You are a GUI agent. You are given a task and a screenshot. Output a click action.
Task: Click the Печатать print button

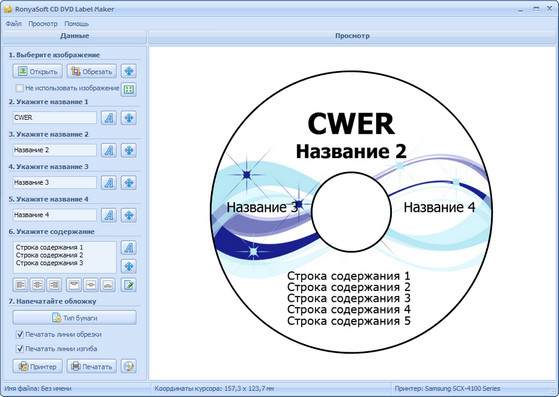pyautogui.click(x=92, y=366)
